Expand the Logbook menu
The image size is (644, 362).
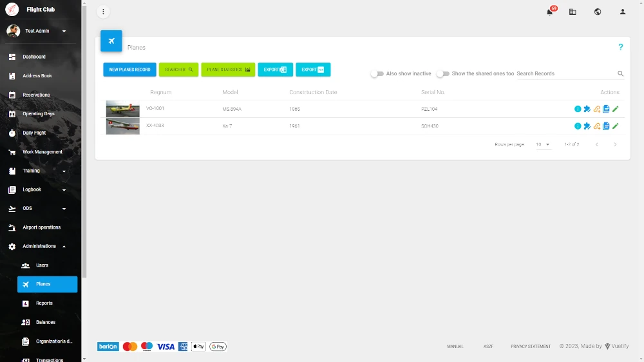click(64, 190)
